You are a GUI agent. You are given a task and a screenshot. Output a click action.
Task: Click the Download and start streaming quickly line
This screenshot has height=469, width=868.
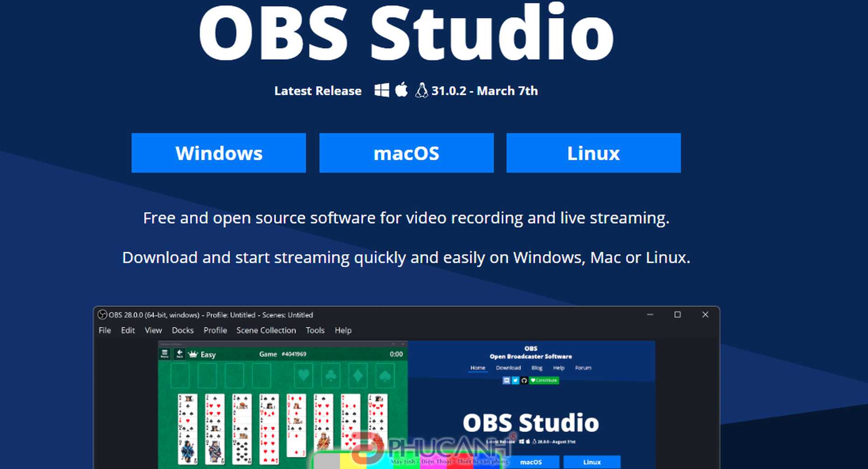[406, 258]
